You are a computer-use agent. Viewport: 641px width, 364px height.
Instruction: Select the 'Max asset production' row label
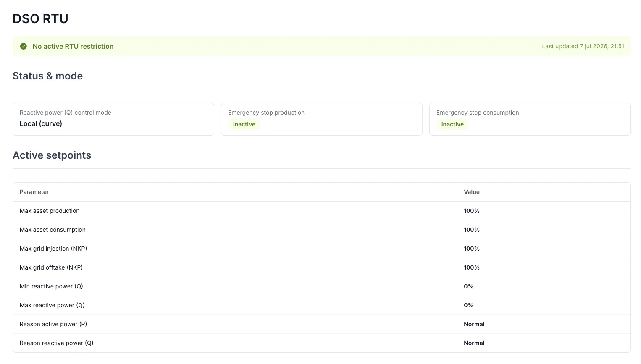point(50,211)
